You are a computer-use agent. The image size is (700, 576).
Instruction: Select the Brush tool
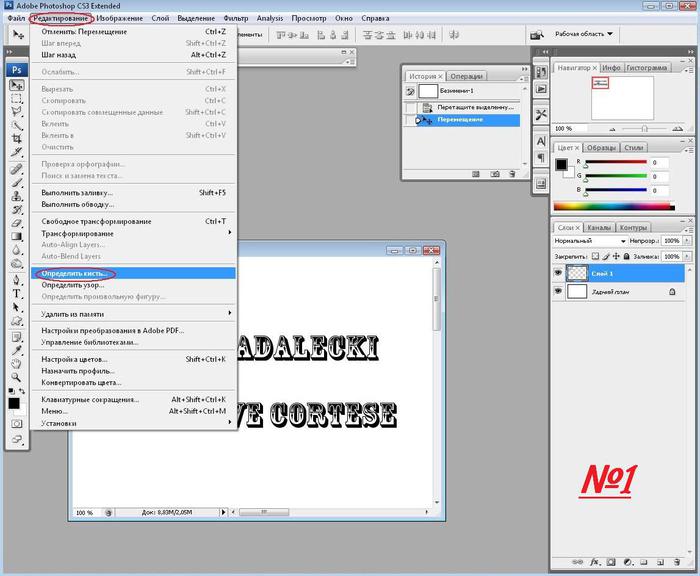[x=17, y=183]
